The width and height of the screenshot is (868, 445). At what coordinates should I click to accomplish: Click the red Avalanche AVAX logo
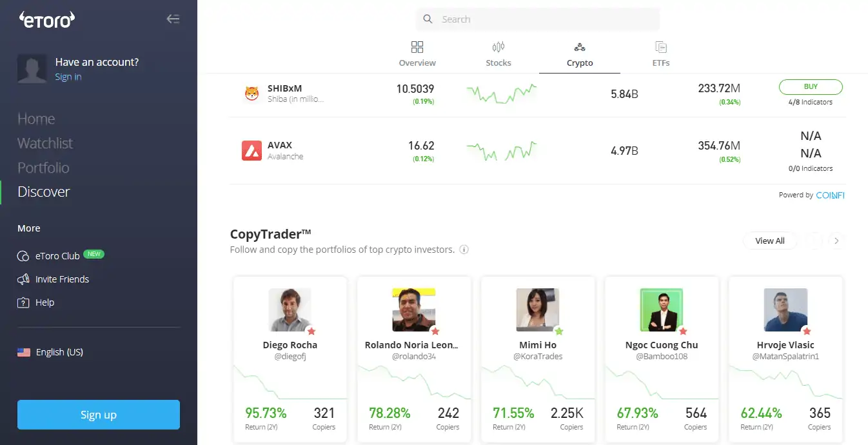click(x=252, y=150)
